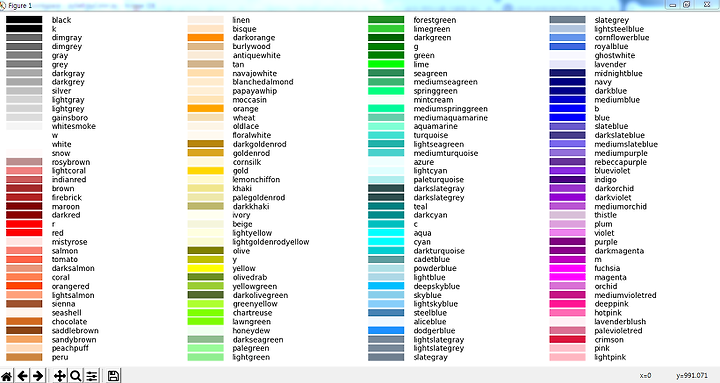Click the 'whitesmoke' label
This screenshot has height=383, width=720.
[x=73, y=126]
